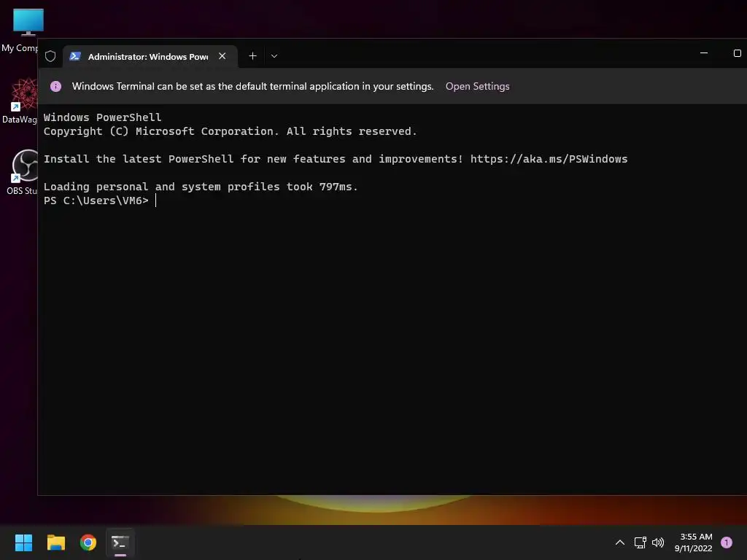Launch Google Chrome from the taskbar

(88, 542)
